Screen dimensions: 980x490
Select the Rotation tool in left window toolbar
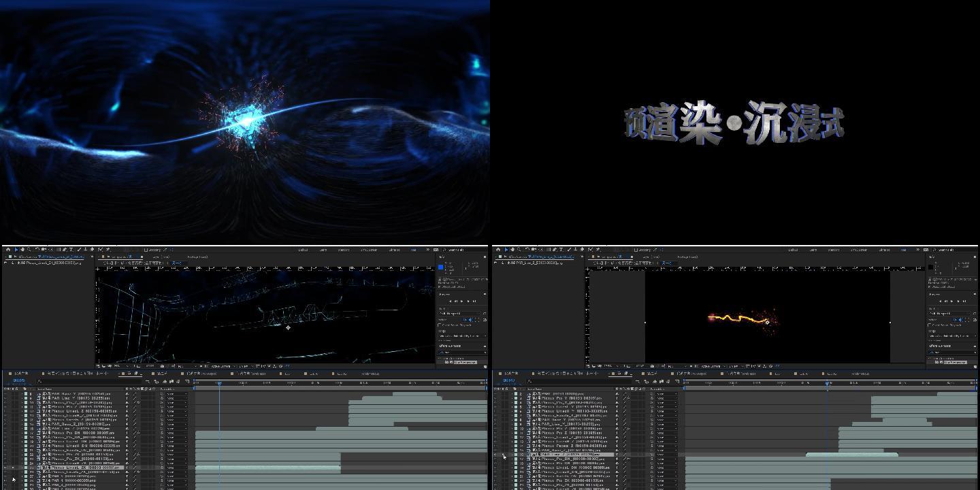click(x=37, y=250)
